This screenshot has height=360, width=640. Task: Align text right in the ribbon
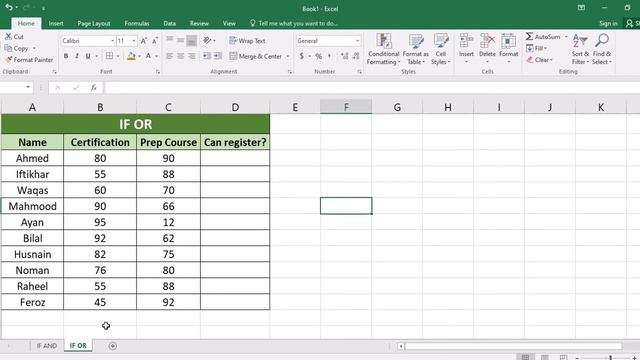[x=191, y=56]
